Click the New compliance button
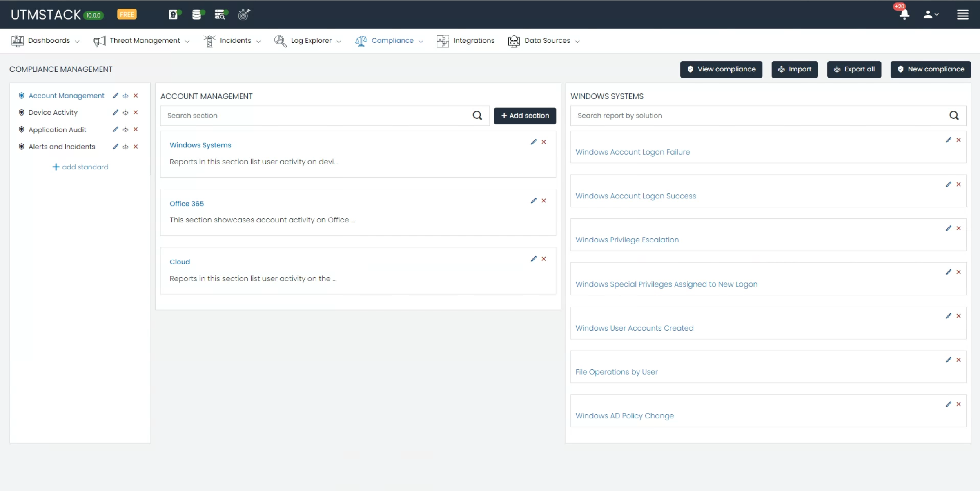Viewport: 980px width, 491px height. pyautogui.click(x=931, y=69)
